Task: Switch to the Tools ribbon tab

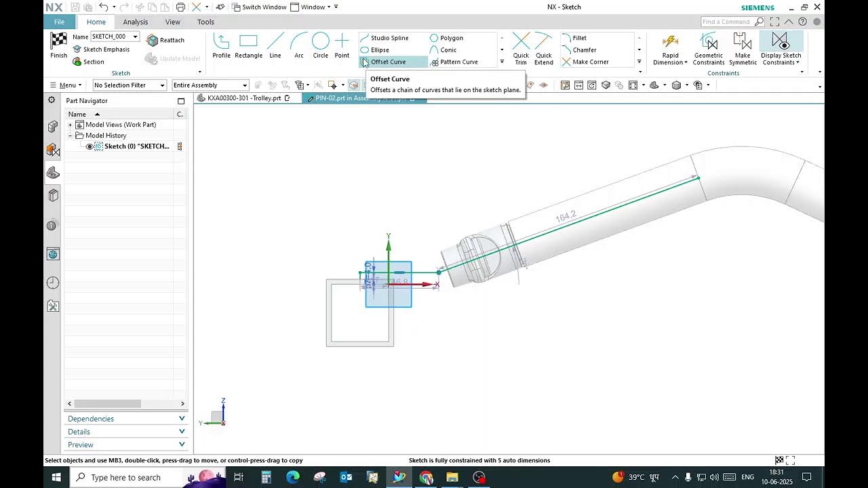Action: (x=205, y=22)
